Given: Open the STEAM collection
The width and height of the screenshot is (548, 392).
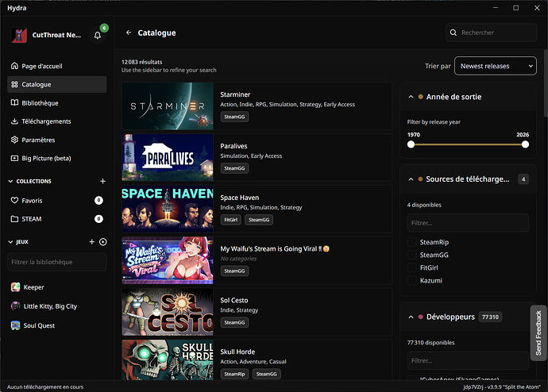Looking at the screenshot, I should 57,219.
